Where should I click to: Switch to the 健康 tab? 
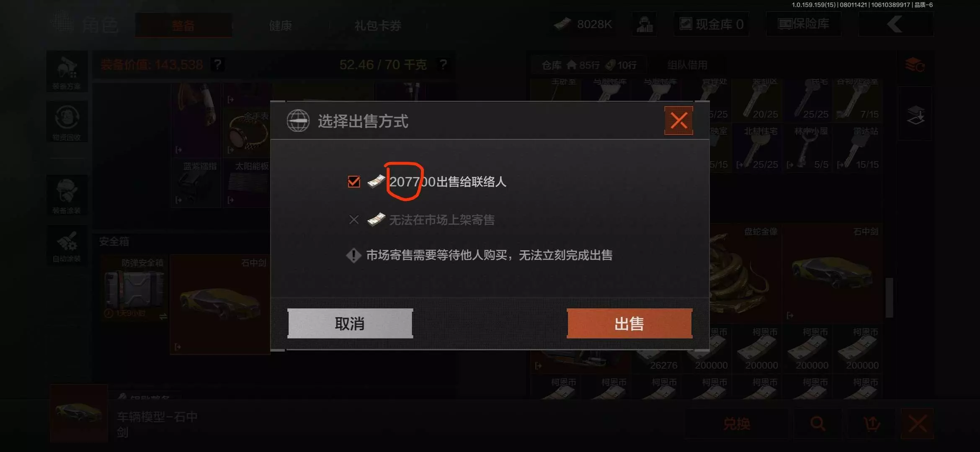[281, 25]
